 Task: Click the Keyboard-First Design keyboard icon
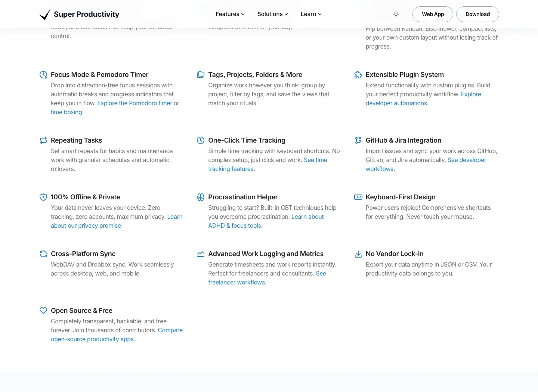point(358,197)
